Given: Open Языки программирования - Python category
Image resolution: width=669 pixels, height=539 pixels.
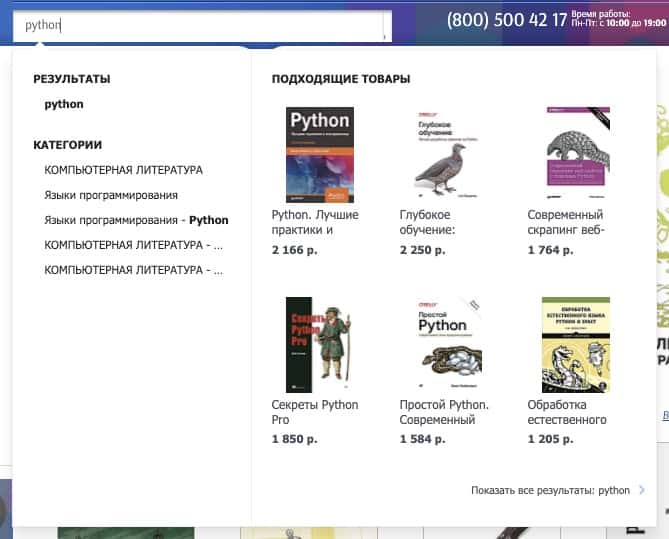Looking at the screenshot, I should pyautogui.click(x=136, y=220).
